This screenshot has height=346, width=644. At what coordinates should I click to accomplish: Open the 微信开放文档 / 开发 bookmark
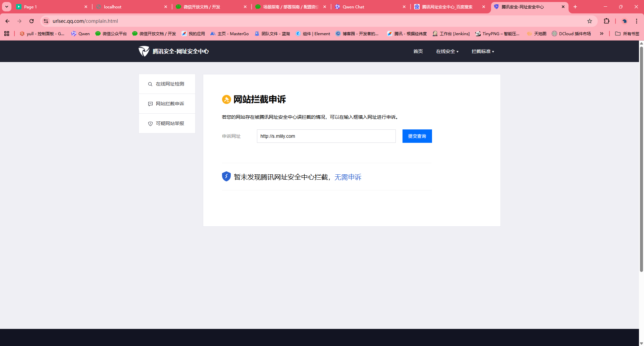(x=154, y=34)
